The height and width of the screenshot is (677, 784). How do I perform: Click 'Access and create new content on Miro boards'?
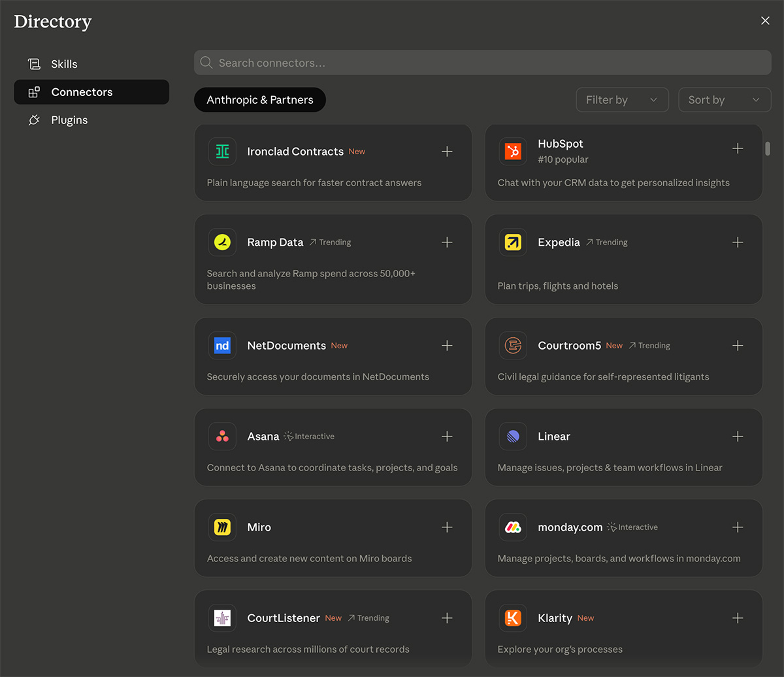coord(309,558)
